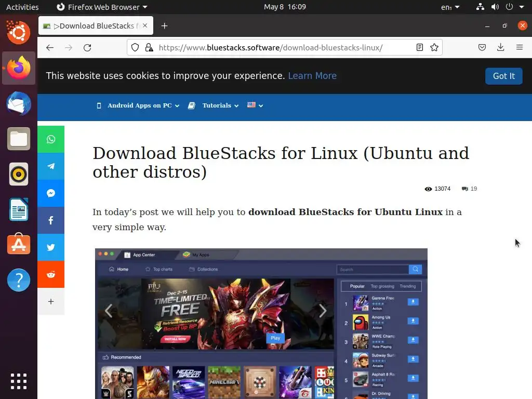Screen dimensions: 532x399
Task: Open Activities overview
Action: [x=22, y=7]
